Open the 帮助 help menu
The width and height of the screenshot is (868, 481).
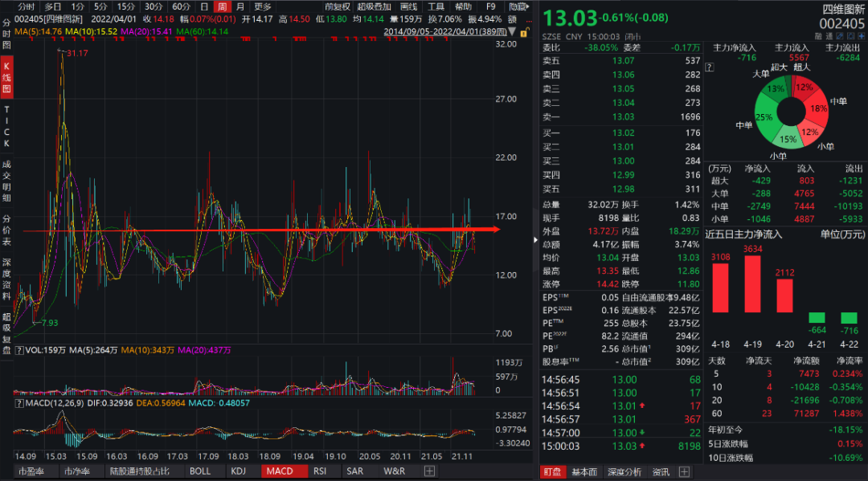coord(464,6)
